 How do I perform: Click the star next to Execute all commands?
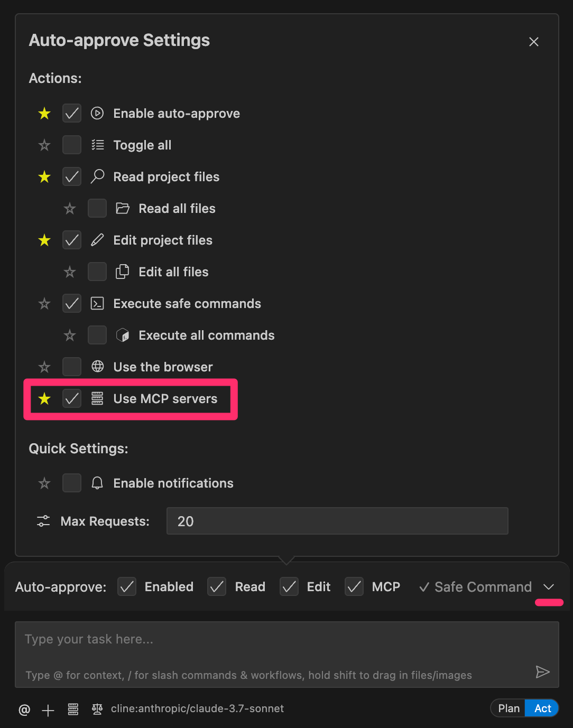point(70,335)
